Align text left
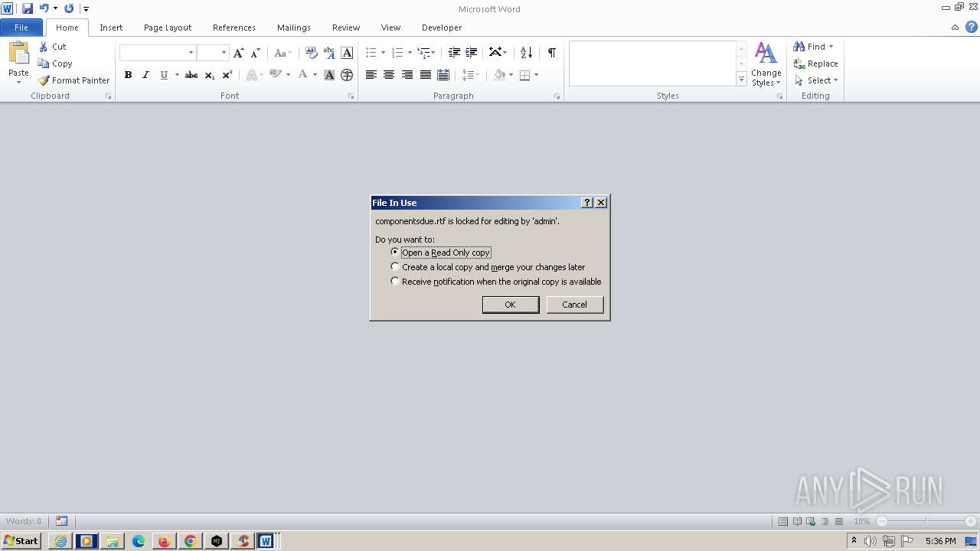 coord(371,75)
